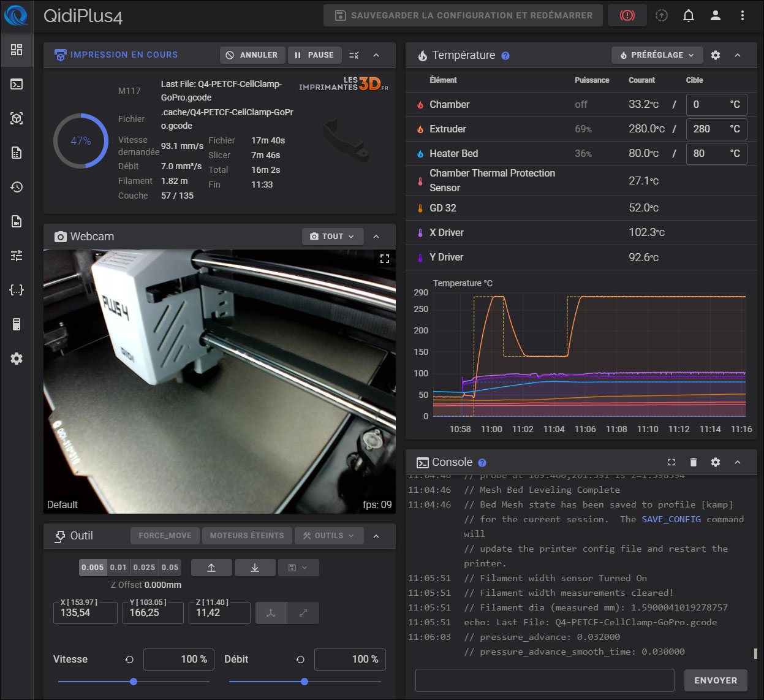Screen dimensions: 764x700
Task: Pause the current print
Action: pyautogui.click(x=314, y=55)
